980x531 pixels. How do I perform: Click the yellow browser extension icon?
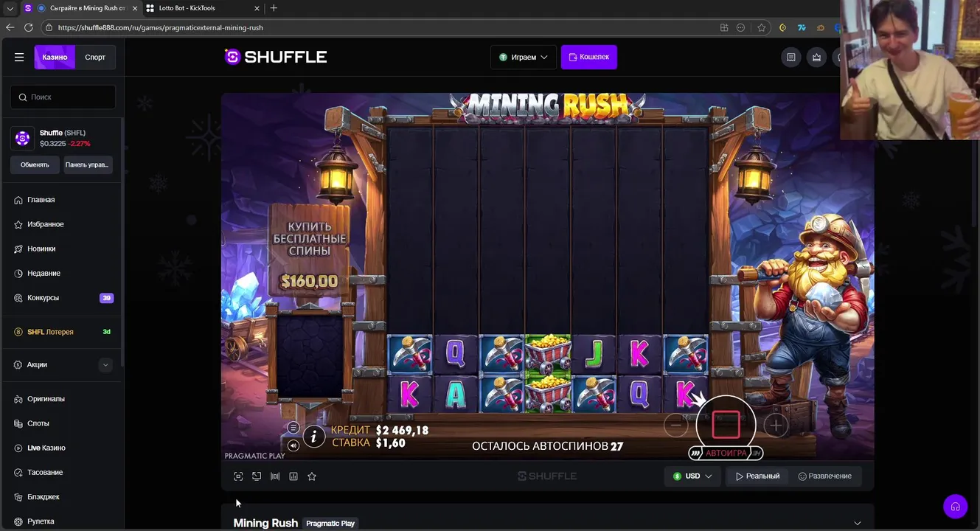783,27
